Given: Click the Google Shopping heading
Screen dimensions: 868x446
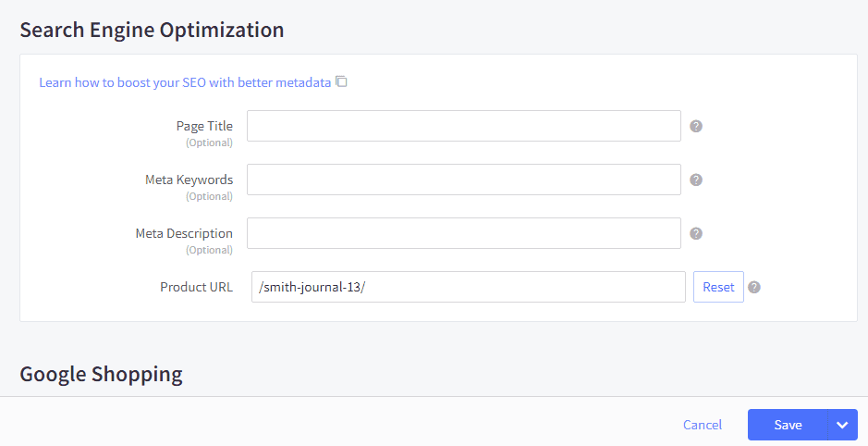Looking at the screenshot, I should tap(102, 375).
